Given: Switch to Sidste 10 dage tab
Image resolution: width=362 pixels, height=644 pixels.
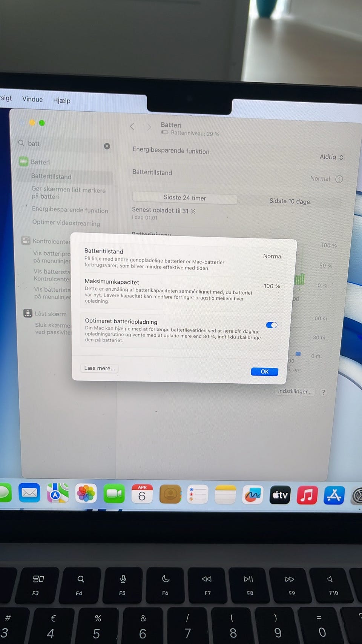Looking at the screenshot, I should coord(290,201).
